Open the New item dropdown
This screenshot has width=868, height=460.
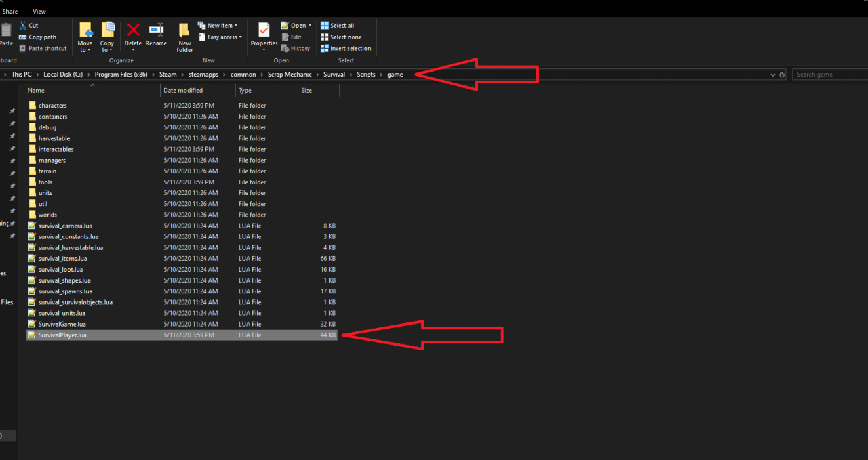coord(218,26)
